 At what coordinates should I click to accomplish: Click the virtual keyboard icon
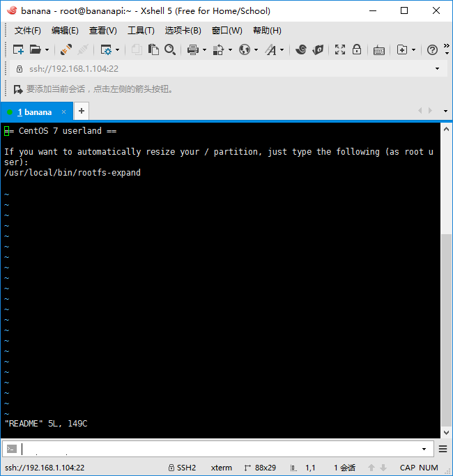click(379, 50)
